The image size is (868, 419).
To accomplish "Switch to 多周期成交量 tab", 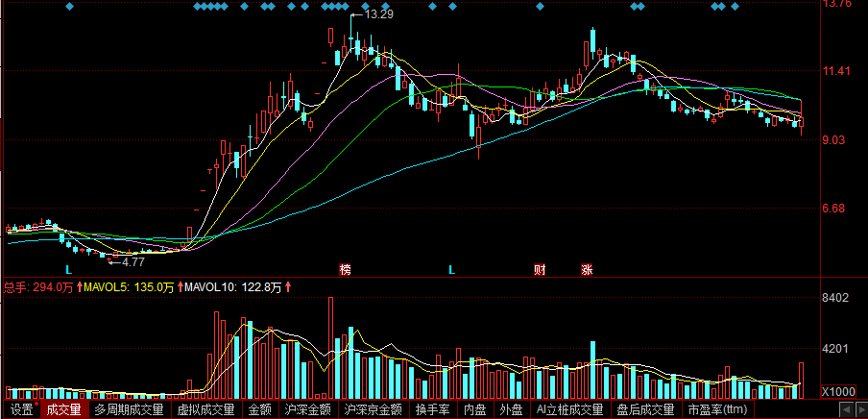I will pos(129,410).
